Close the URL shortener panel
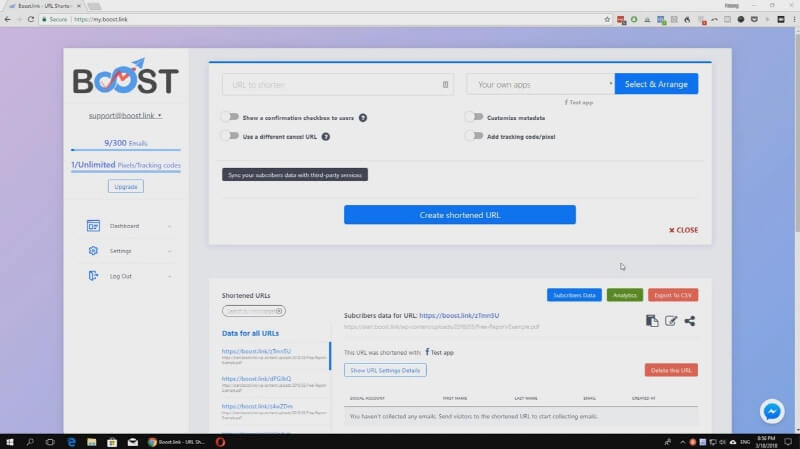This screenshot has height=449, width=800. pos(683,230)
